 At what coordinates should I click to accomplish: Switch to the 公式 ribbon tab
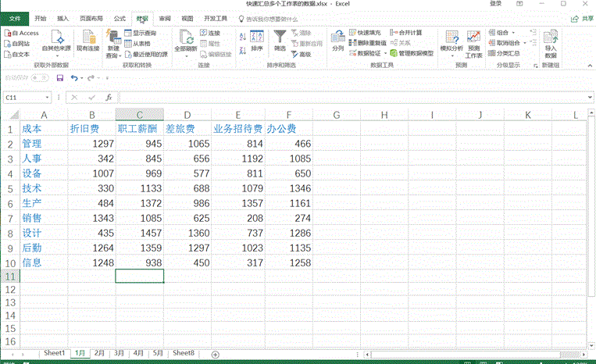pos(120,17)
